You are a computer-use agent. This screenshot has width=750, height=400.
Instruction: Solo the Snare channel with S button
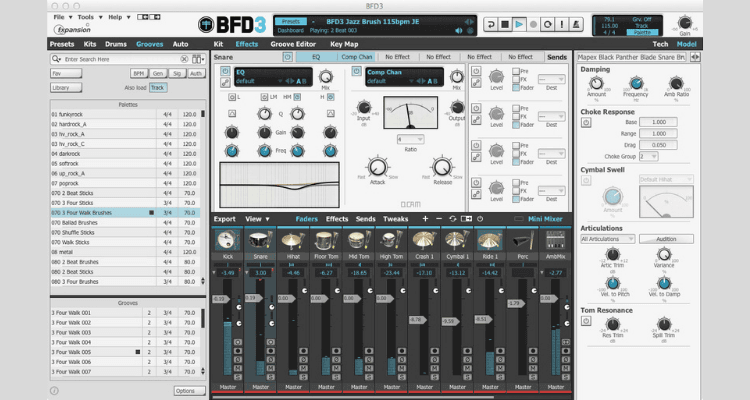[x=271, y=377]
